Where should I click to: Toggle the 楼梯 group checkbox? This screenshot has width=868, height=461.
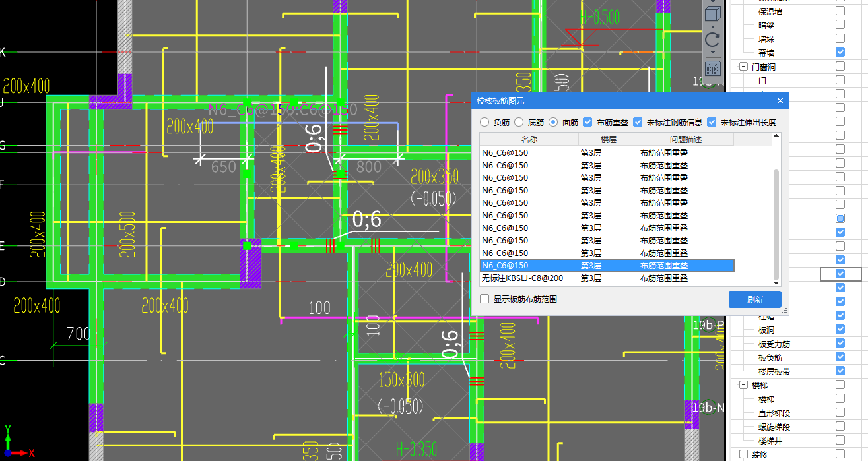[840, 384]
